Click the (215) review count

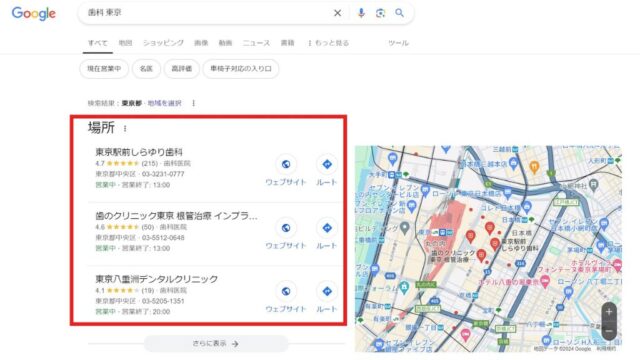pos(149,163)
